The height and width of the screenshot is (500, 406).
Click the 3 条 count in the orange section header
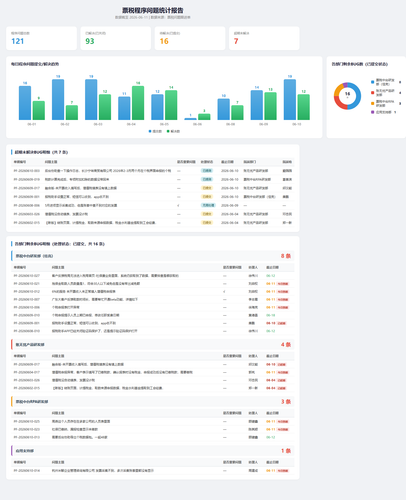286,402
